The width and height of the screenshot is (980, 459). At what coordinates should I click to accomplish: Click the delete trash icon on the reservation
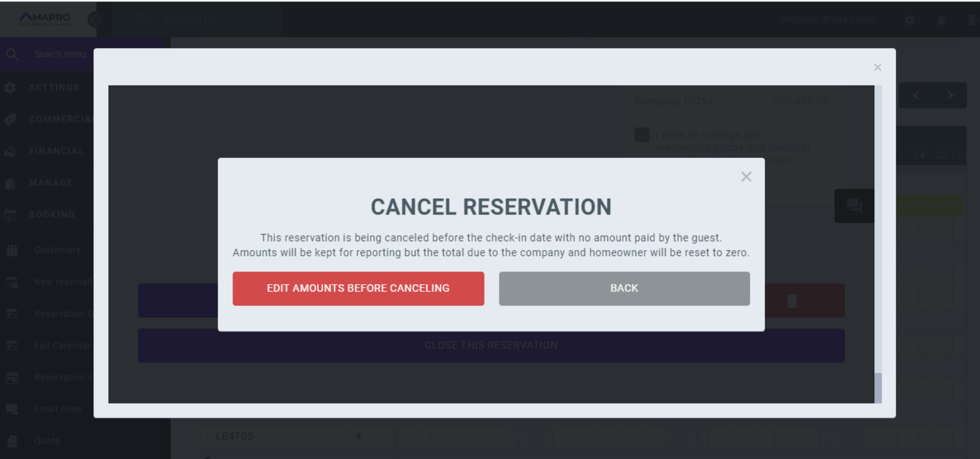coord(792,300)
